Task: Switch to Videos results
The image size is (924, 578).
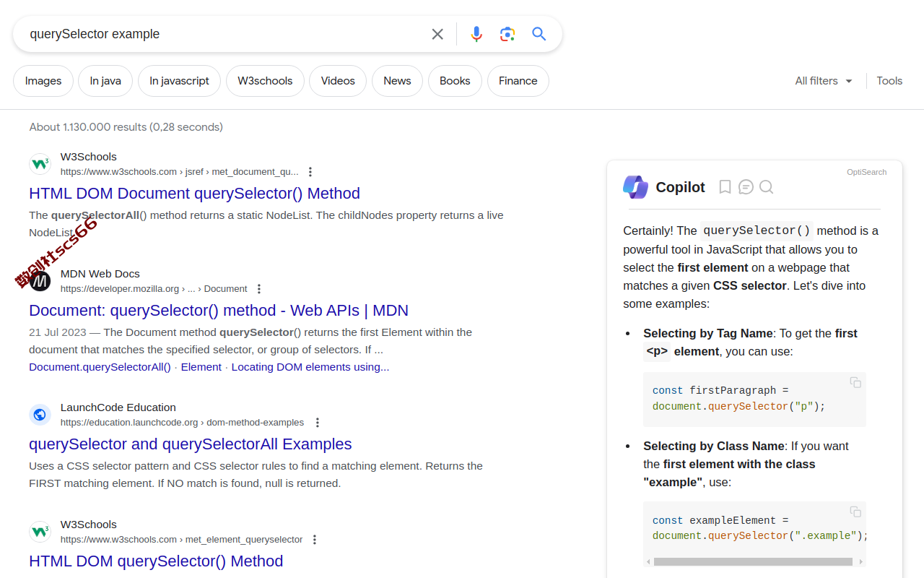Action: tap(338, 81)
